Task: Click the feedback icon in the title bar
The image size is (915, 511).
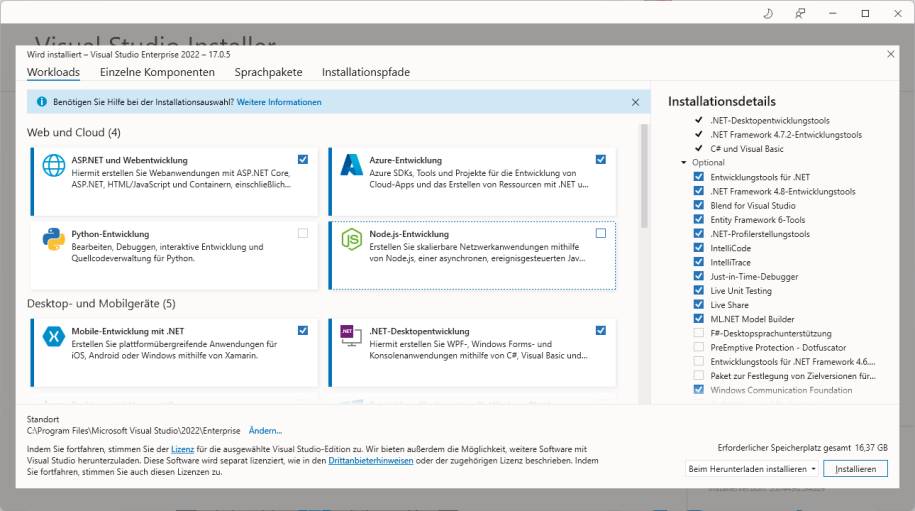Action: click(x=800, y=13)
